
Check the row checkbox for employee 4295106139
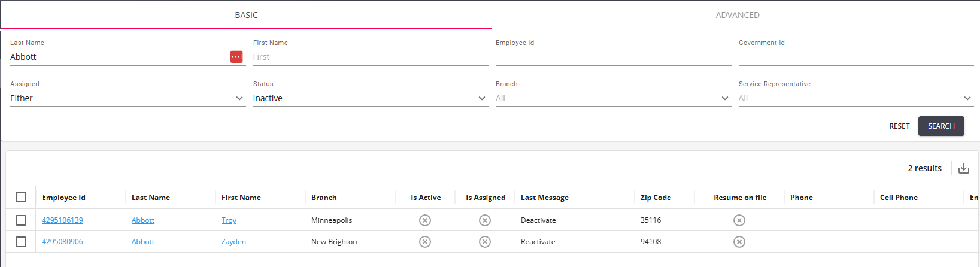click(x=21, y=220)
